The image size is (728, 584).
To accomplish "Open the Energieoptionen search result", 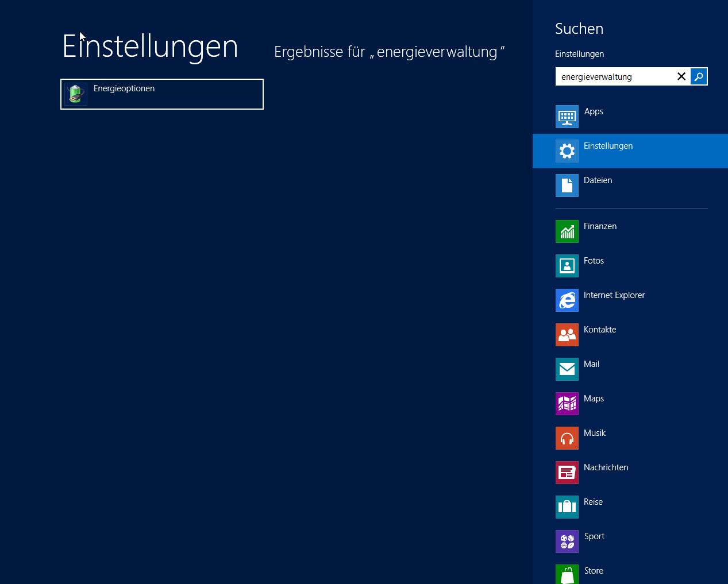I will 162,94.
